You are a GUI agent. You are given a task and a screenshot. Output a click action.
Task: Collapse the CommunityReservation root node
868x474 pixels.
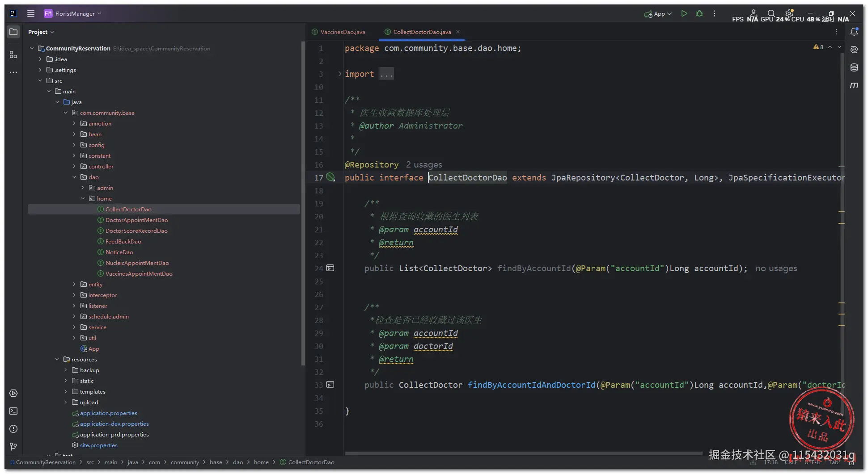pos(32,48)
